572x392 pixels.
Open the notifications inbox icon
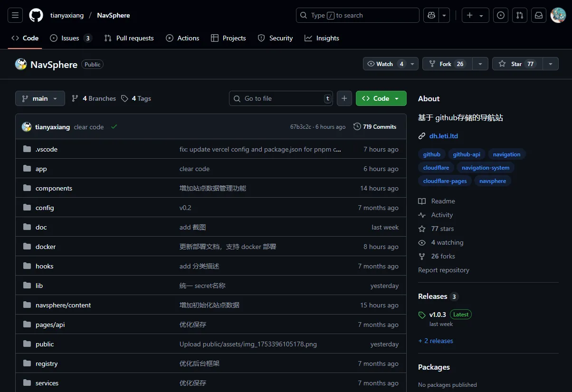coord(539,15)
